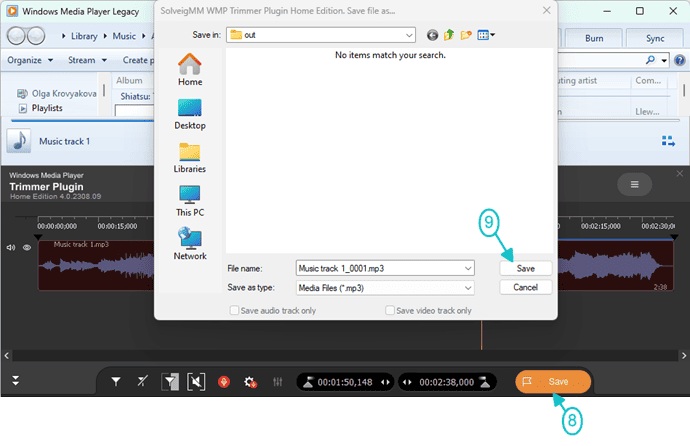Expand the search options dropdown arrow

pos(664,60)
